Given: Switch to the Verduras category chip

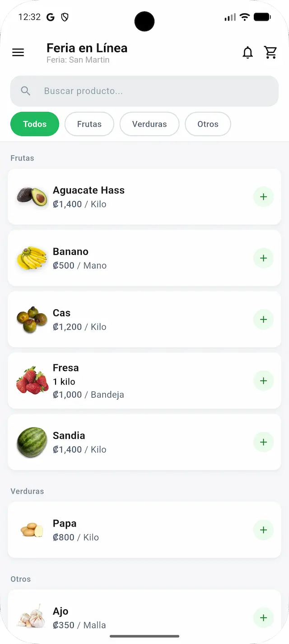Looking at the screenshot, I should [149, 124].
